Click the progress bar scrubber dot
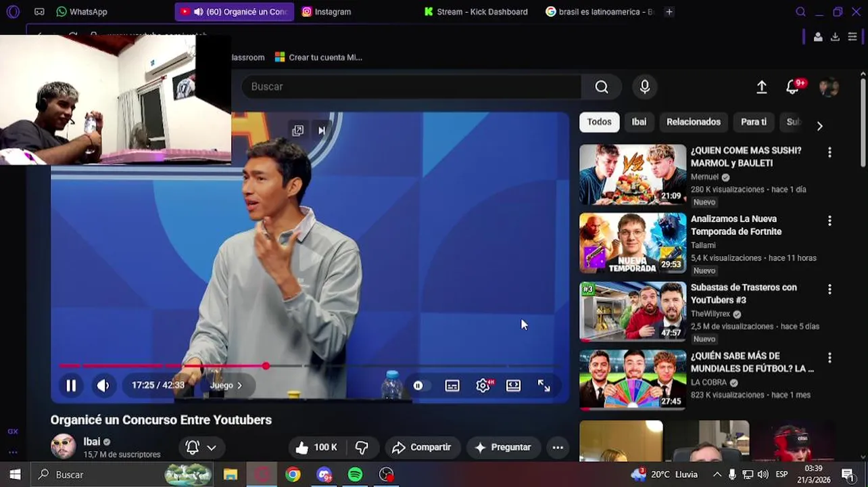The image size is (868, 487). 266,366
